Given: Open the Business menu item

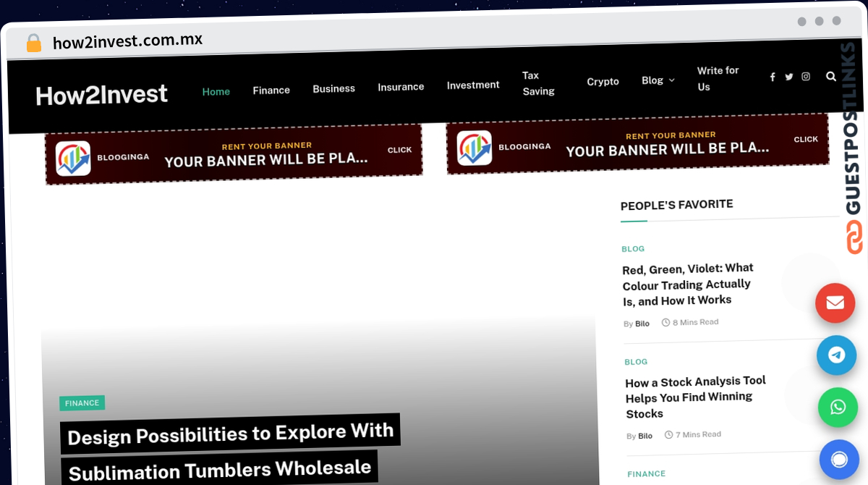Looking at the screenshot, I should pos(334,88).
